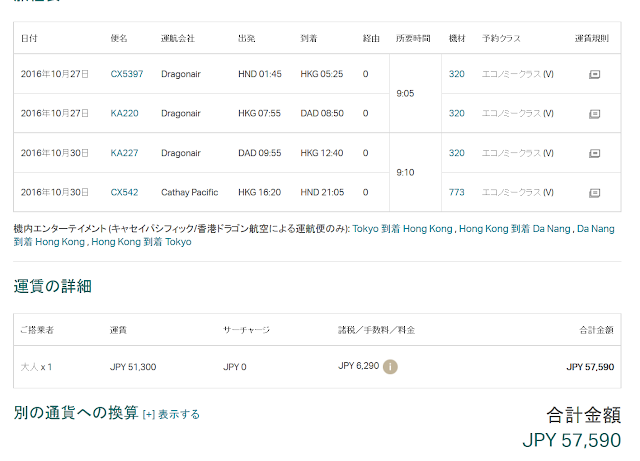Click the 9:05 duration value
This screenshot has height=461, width=640.
pyautogui.click(x=405, y=94)
